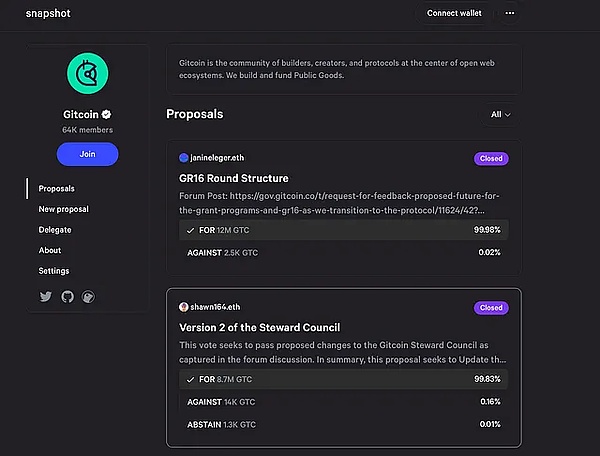Click the CoinGecko icon in sidebar
The height and width of the screenshot is (456, 600).
tap(88, 297)
